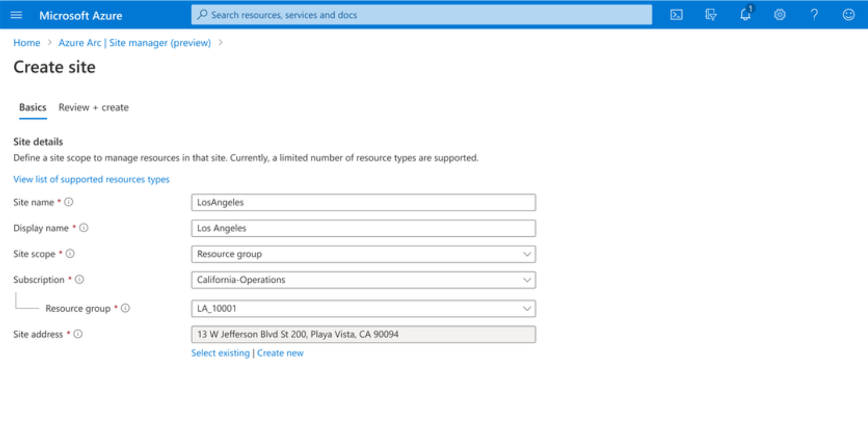Screen dimensions: 868x434
Task: Focus the search resources box
Action: pyautogui.click(x=422, y=15)
